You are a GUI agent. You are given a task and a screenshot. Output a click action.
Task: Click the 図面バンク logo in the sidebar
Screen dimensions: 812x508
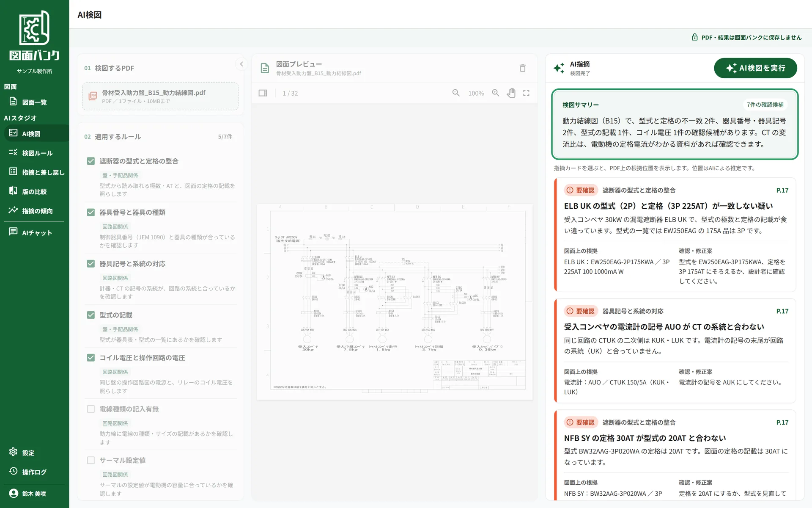coord(34,36)
